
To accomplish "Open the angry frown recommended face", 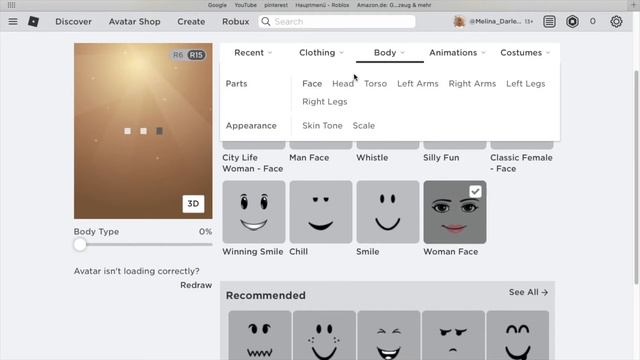I will [453, 335].
